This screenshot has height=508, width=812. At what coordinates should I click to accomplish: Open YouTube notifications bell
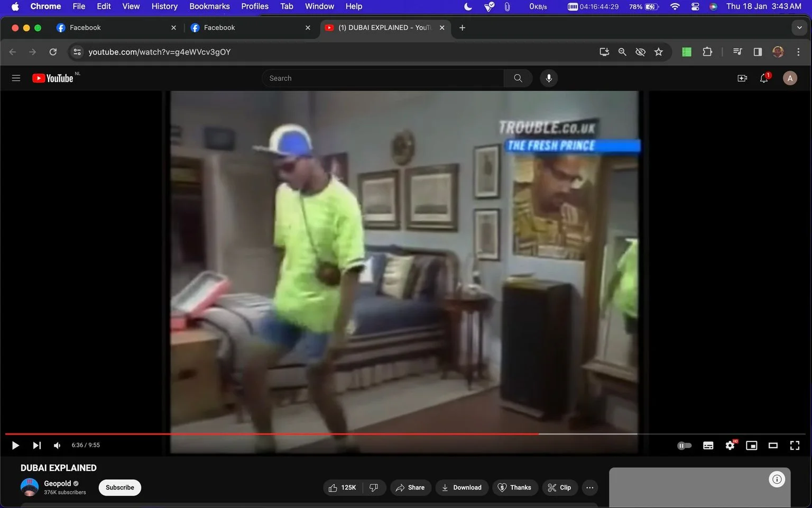click(x=764, y=78)
